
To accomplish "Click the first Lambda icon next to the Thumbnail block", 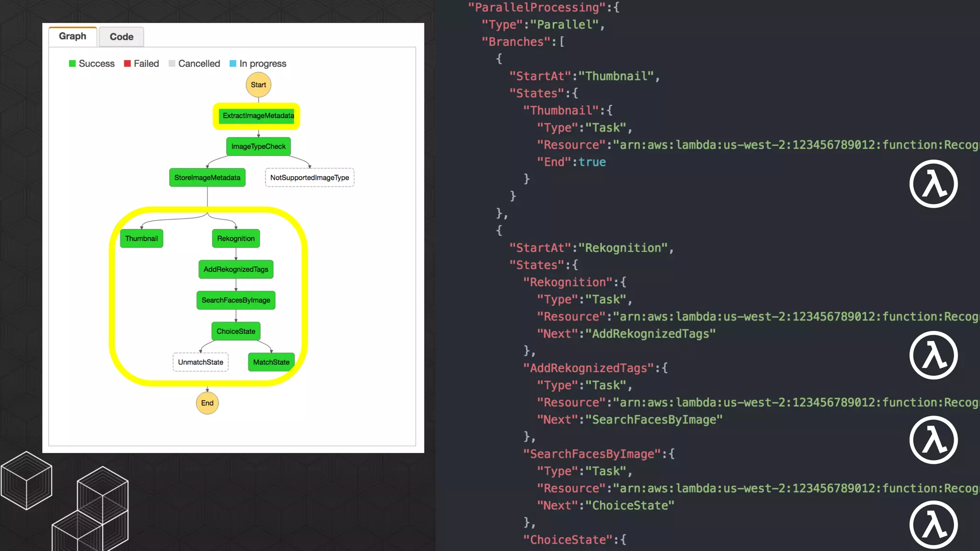I will coord(933,184).
